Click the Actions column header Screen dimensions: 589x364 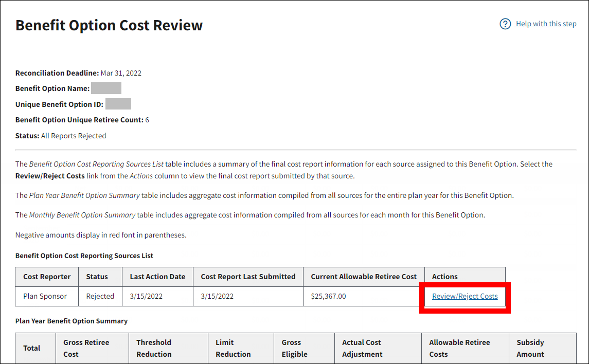coord(445,277)
